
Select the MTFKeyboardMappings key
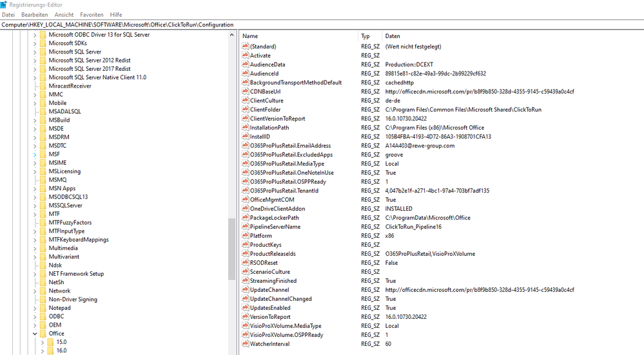click(79, 240)
